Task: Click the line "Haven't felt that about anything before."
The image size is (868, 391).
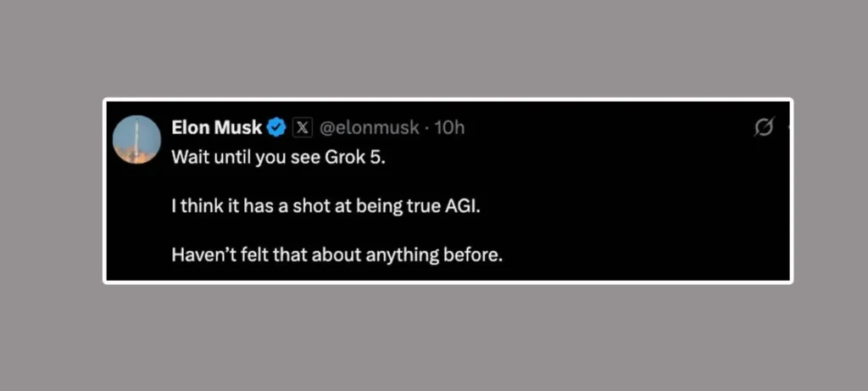Action: 337,254
